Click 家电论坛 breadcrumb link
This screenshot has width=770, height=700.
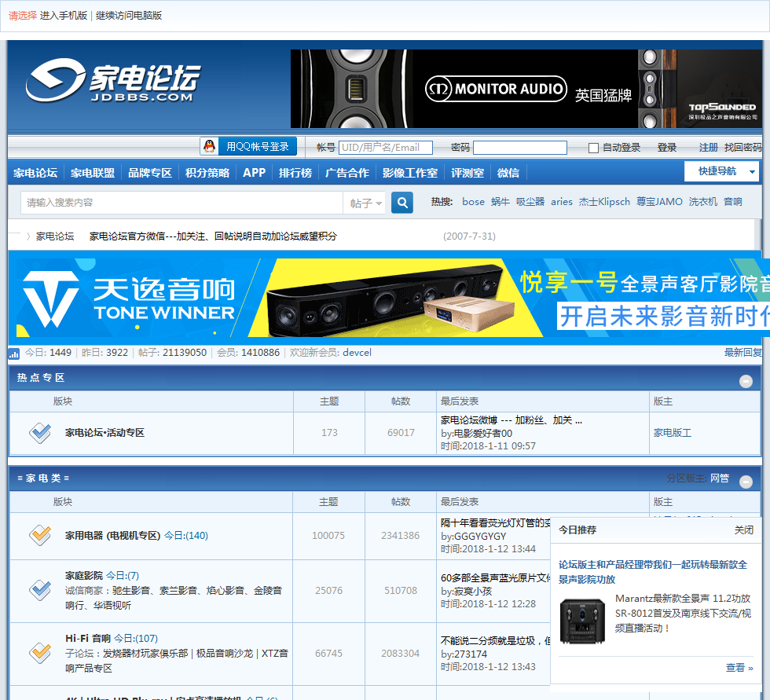[55, 236]
